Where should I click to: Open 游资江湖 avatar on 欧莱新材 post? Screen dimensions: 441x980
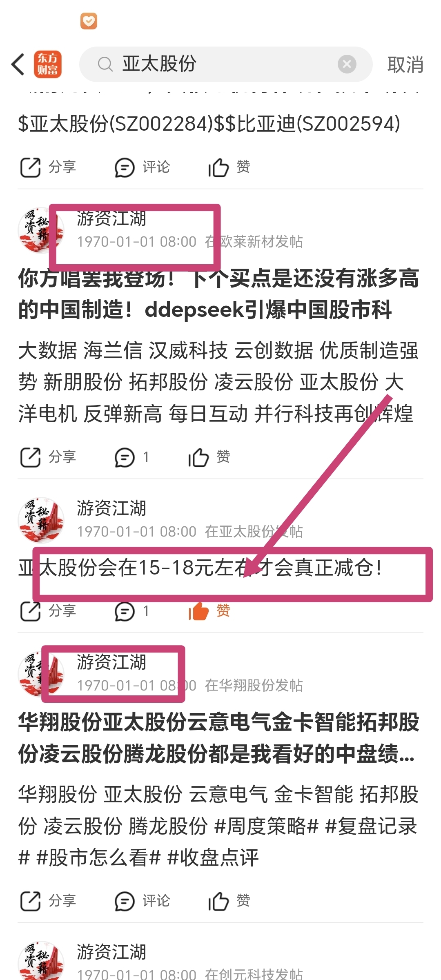pyautogui.click(x=41, y=230)
